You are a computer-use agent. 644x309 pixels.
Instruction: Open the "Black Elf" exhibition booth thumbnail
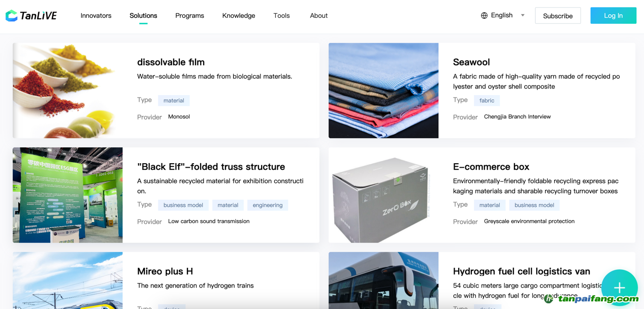click(x=68, y=195)
